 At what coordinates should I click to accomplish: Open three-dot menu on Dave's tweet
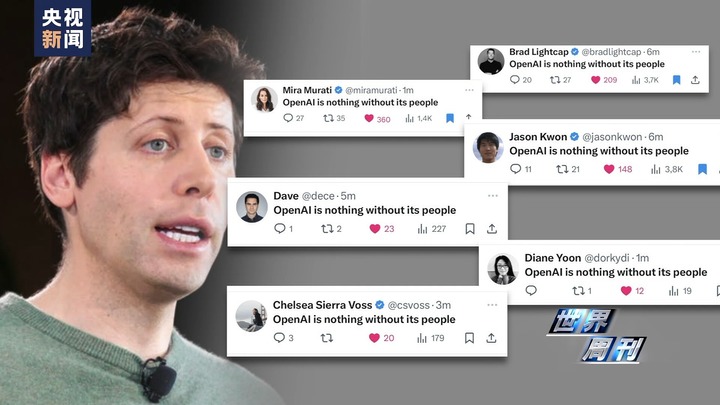493,196
